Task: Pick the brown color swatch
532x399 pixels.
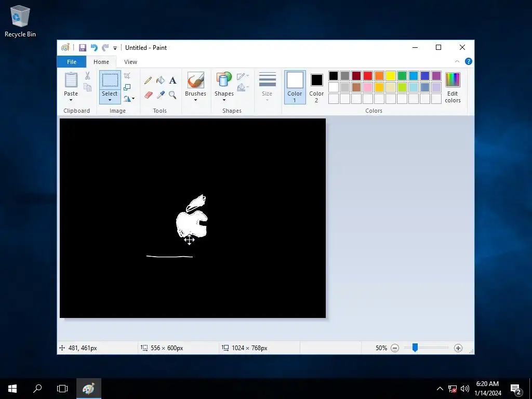Action: click(356, 87)
